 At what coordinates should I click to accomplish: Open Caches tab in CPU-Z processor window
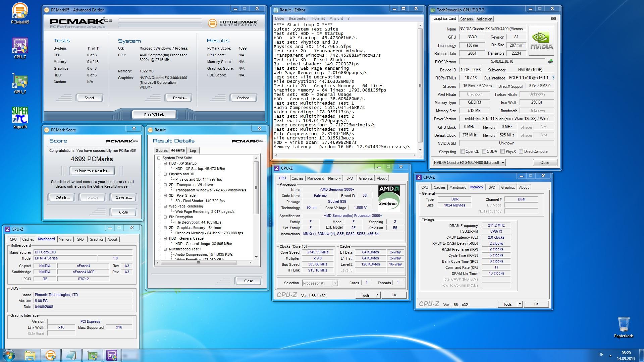coord(297,178)
